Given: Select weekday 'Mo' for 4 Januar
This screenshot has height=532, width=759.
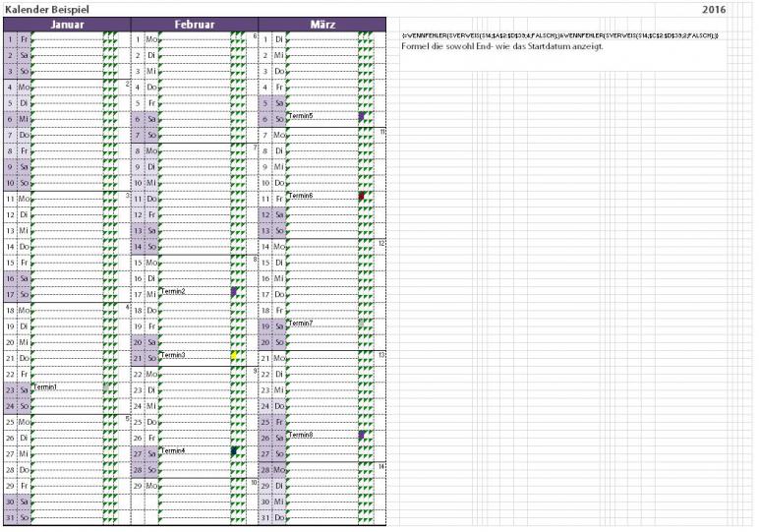Looking at the screenshot, I should pyautogui.click(x=24, y=88).
